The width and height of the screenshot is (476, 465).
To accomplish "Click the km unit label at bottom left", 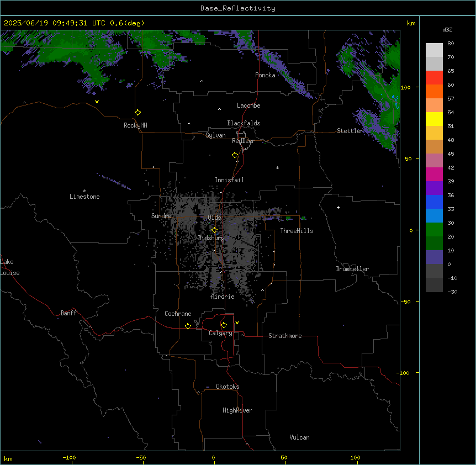I will (x=8, y=458).
